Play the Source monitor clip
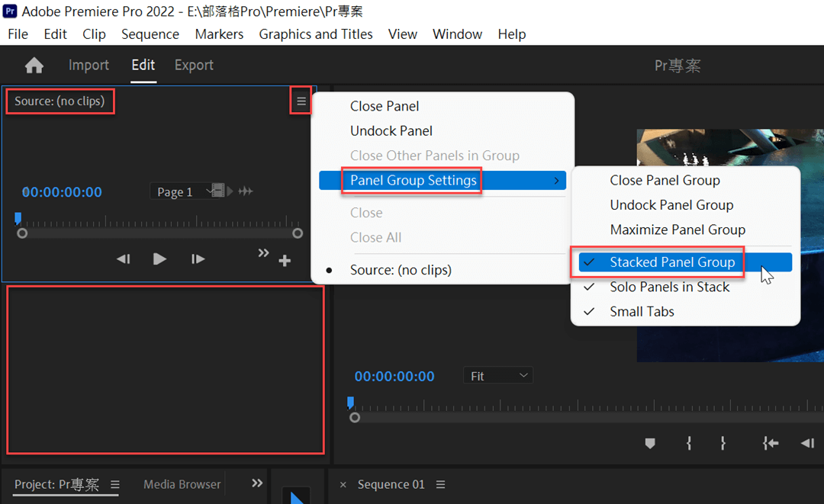The width and height of the screenshot is (824, 504). [x=159, y=258]
